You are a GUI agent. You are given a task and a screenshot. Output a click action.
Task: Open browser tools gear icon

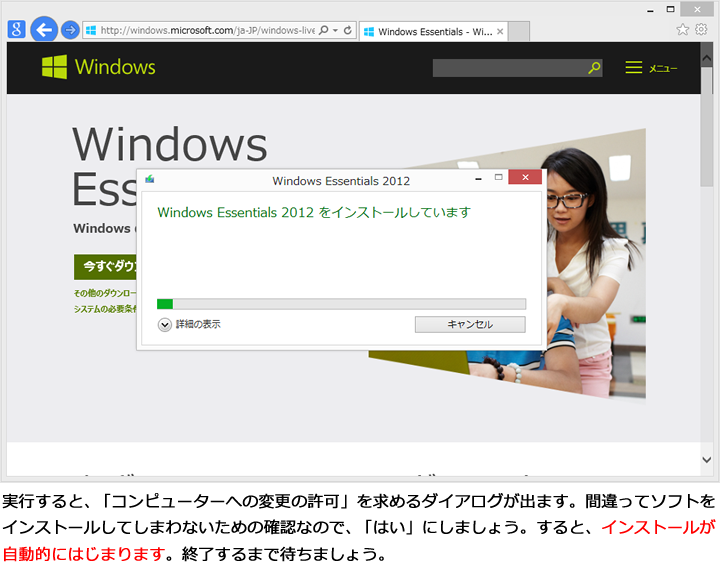click(x=701, y=29)
